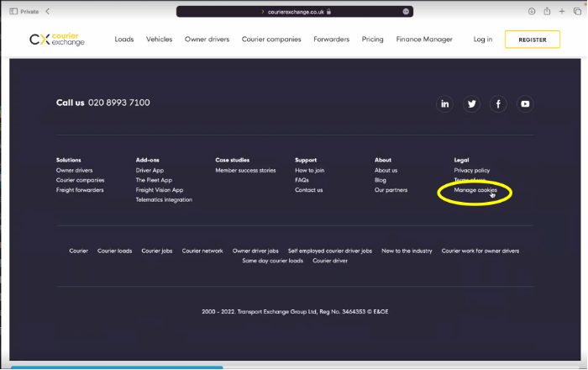
Task: Open a new tab with plus icon
Action: [562, 11]
